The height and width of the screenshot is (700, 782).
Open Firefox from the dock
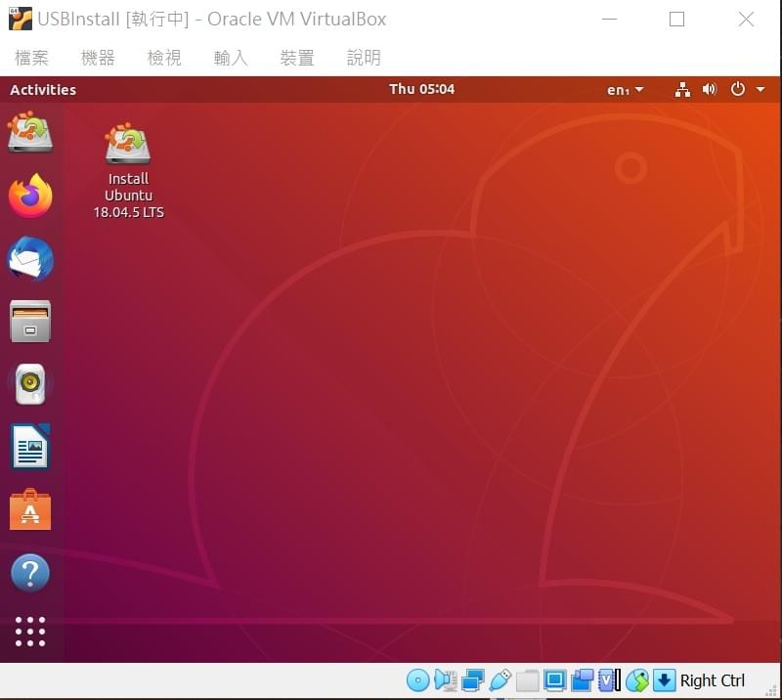pyautogui.click(x=30, y=196)
